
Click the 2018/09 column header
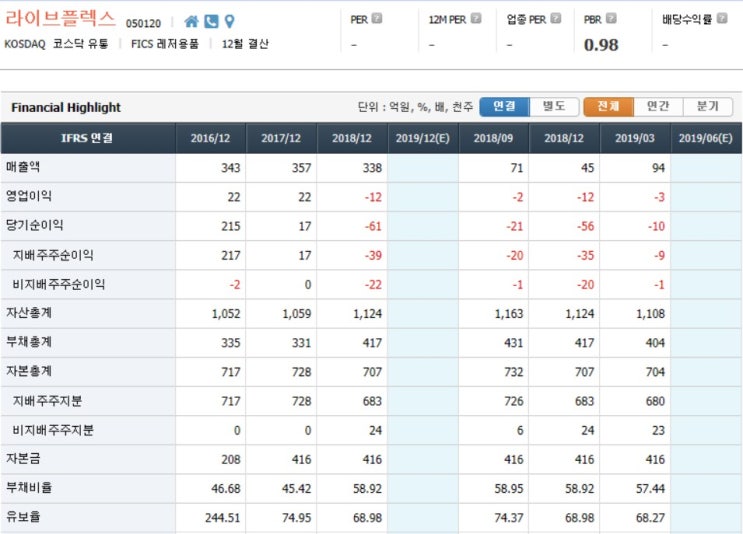(x=493, y=138)
